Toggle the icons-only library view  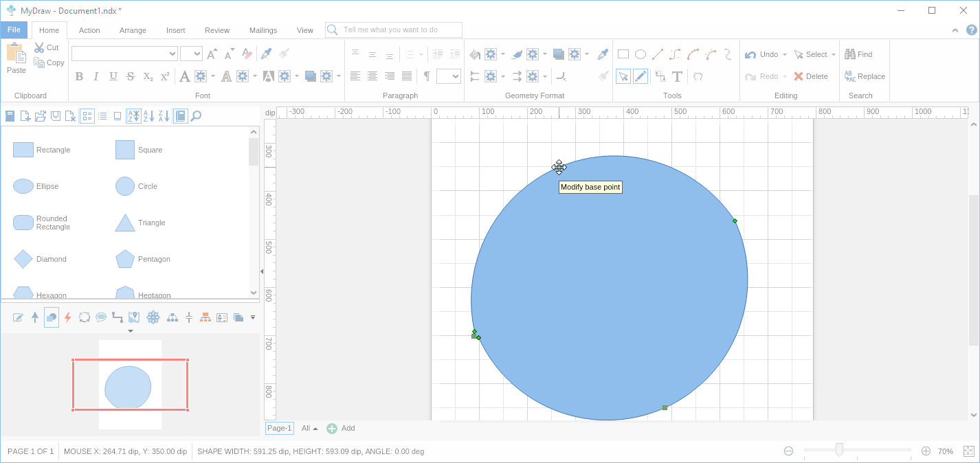118,116
